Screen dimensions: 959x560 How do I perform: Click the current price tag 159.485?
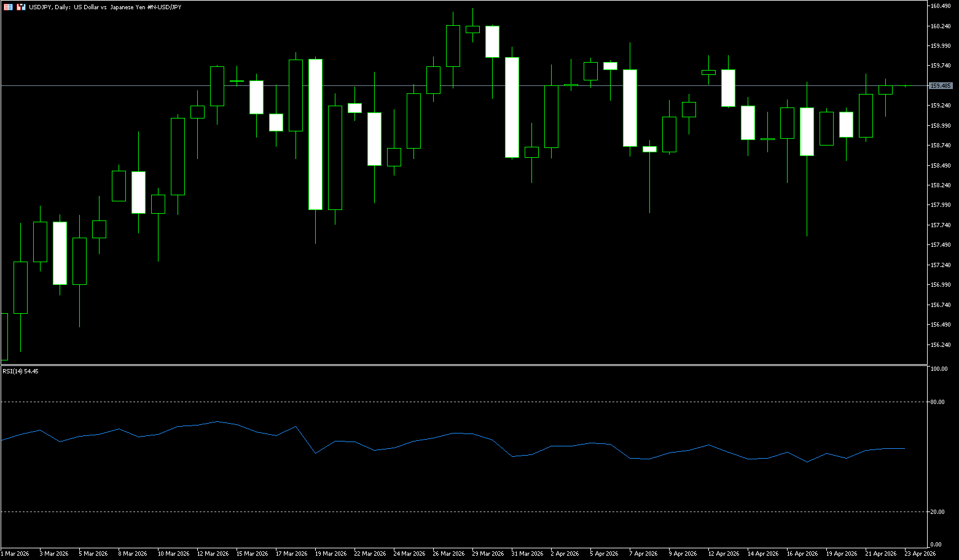click(941, 85)
